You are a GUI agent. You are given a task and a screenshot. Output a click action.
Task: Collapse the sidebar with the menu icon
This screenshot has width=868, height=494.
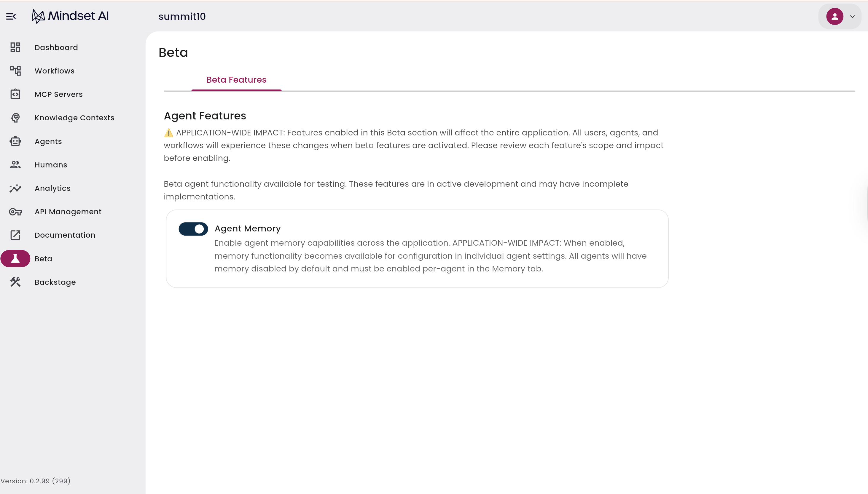click(11, 16)
